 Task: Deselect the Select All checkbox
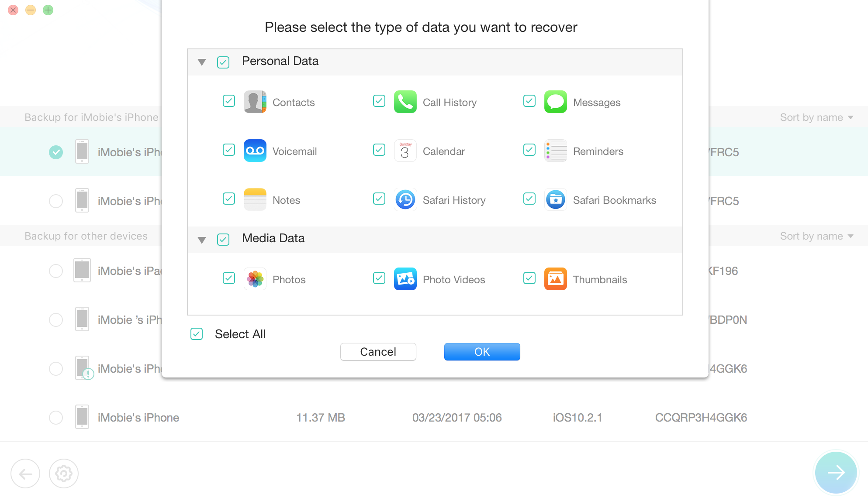click(x=197, y=334)
